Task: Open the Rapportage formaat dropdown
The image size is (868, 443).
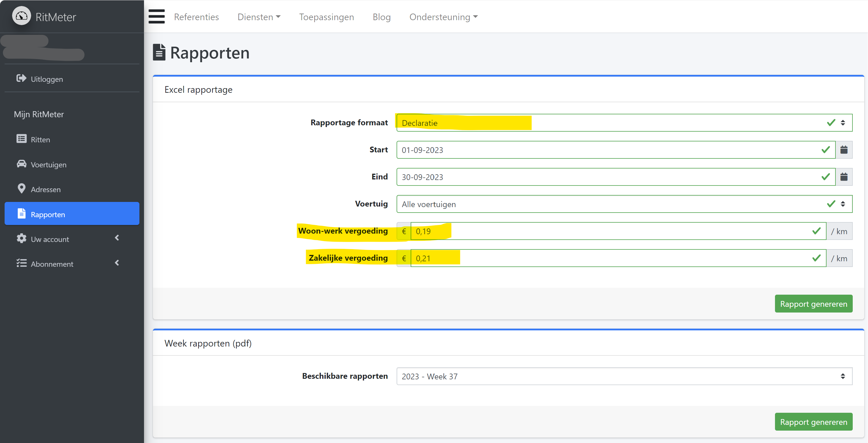Action: 624,123
